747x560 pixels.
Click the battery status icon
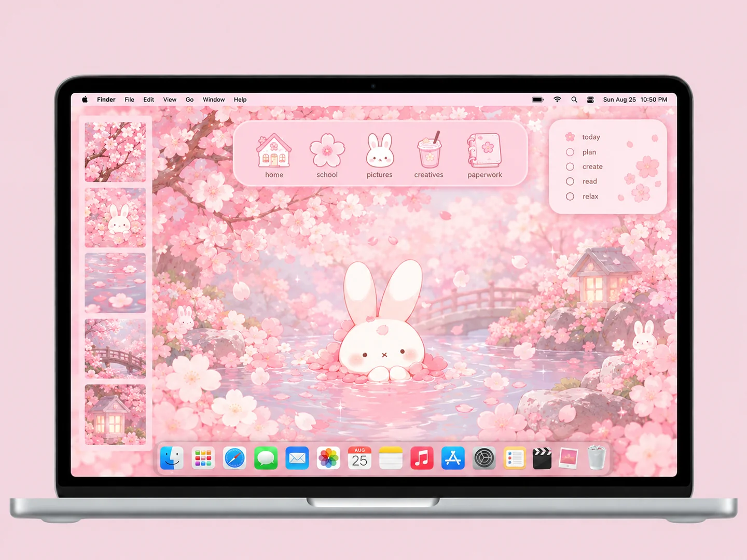point(538,100)
